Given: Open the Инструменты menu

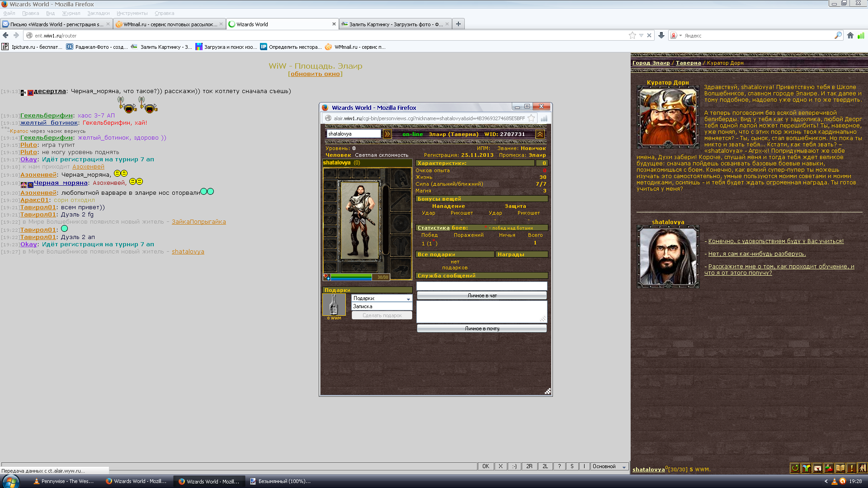Looking at the screenshot, I should click(x=132, y=13).
